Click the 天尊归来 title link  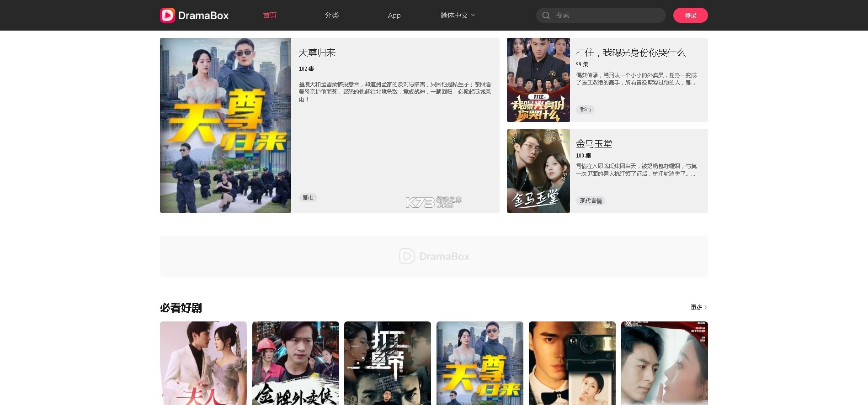(317, 53)
